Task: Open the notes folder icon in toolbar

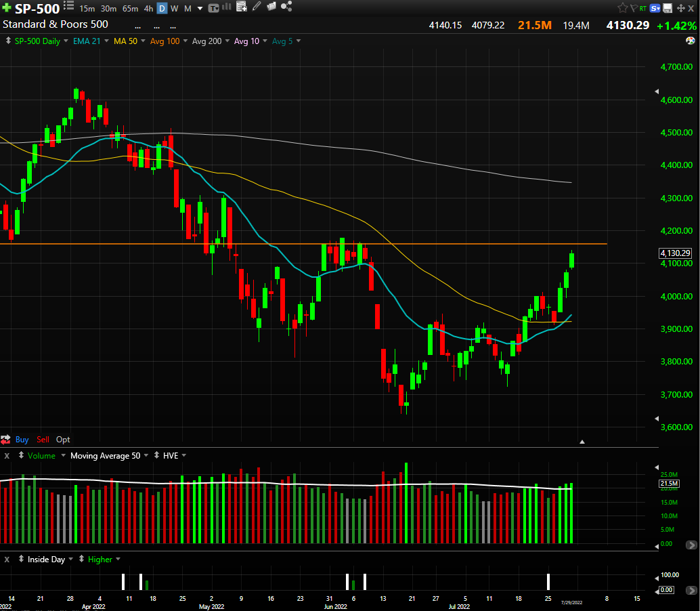Action: [271, 6]
